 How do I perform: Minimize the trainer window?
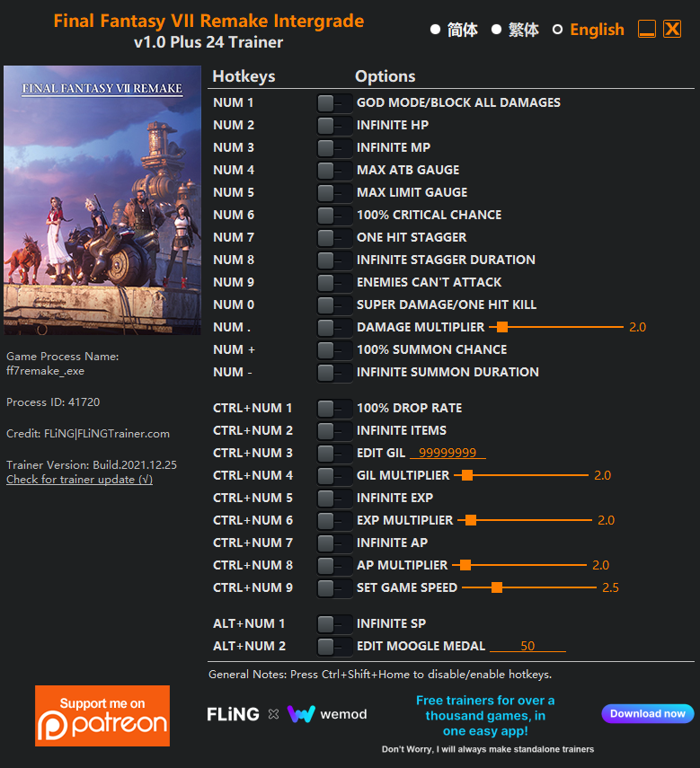[x=647, y=29]
